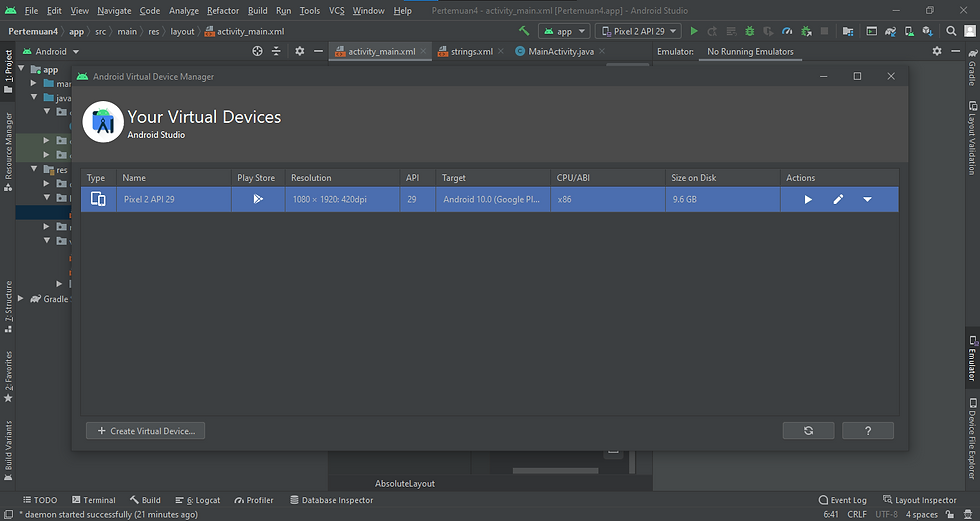Viewport: 980px width, 521px height.
Task: Open Project panel gear settings
Action: (x=299, y=51)
